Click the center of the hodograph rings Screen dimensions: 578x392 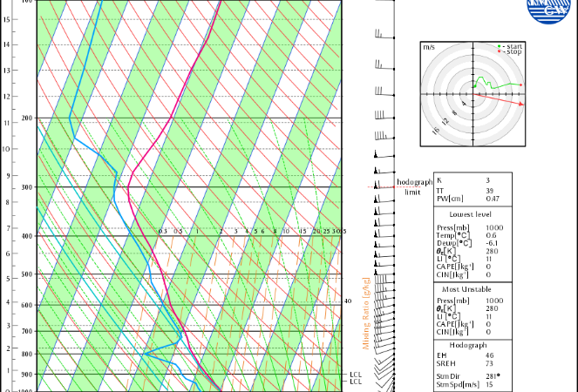(473, 92)
